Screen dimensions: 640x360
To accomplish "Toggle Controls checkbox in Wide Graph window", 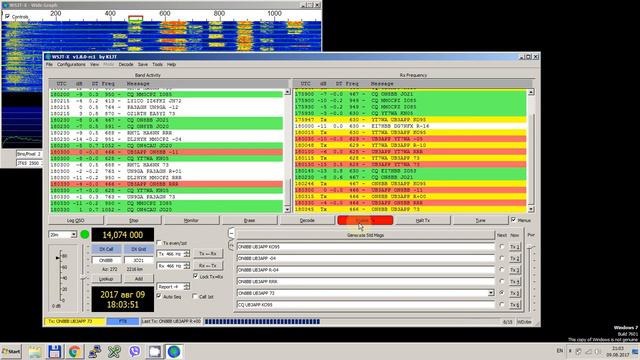I will (7, 16).
